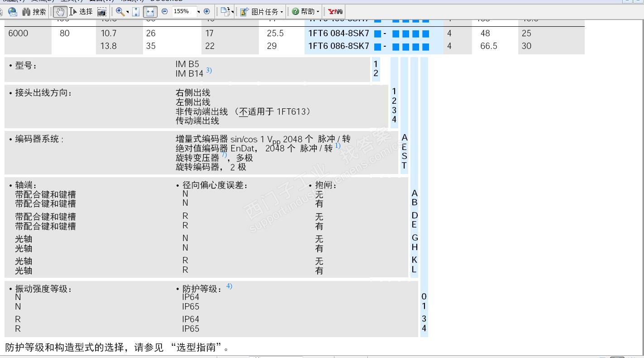Screen dimensions: 644x358
Task: Follow footnote 4) beside 防护等级
Action: point(229,286)
